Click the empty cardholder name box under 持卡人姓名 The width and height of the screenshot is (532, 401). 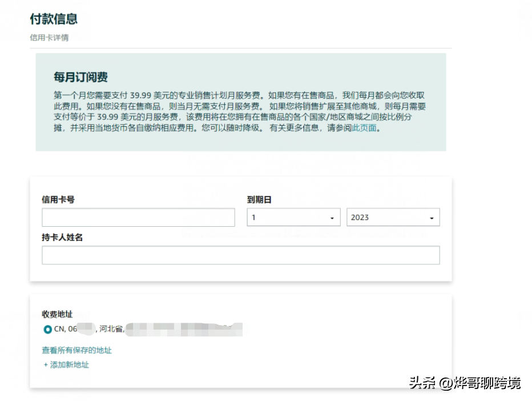click(x=241, y=255)
